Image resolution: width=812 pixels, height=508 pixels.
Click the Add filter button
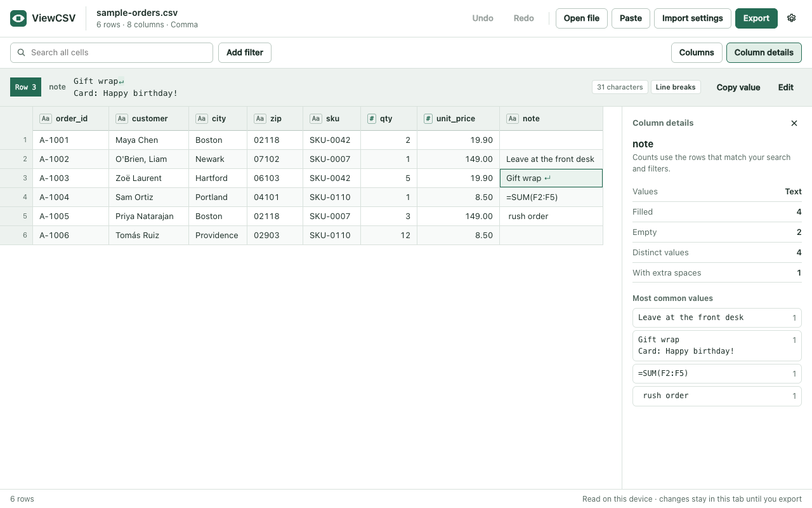(x=245, y=53)
